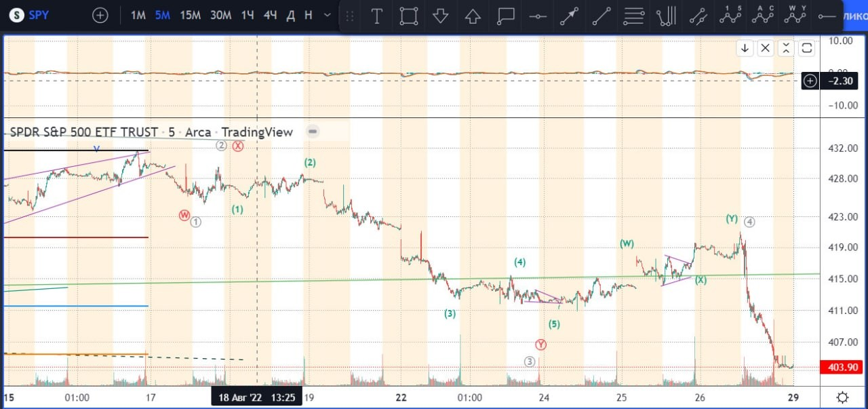The image size is (868, 409).
Task: Select the Horizontal Ray tool
Action: tap(826, 16)
